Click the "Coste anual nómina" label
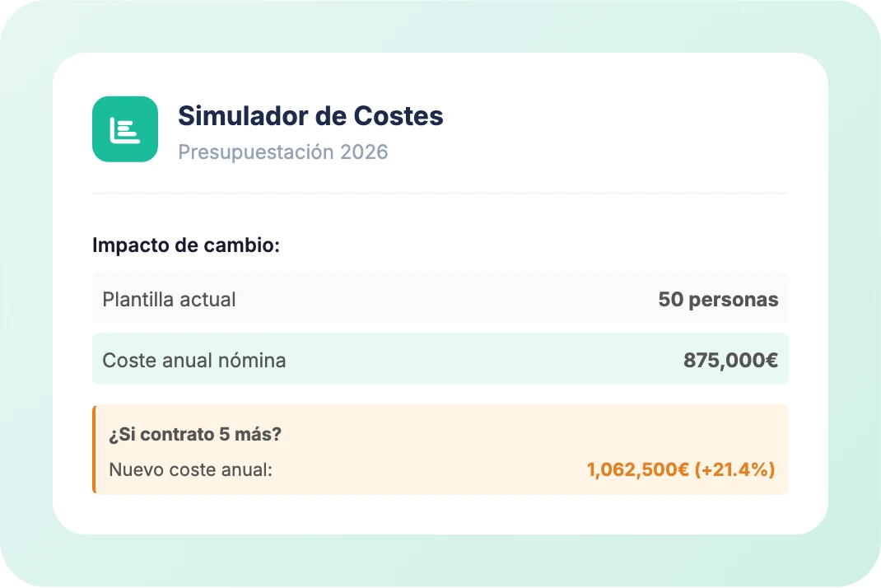The image size is (881, 588). coord(194,360)
